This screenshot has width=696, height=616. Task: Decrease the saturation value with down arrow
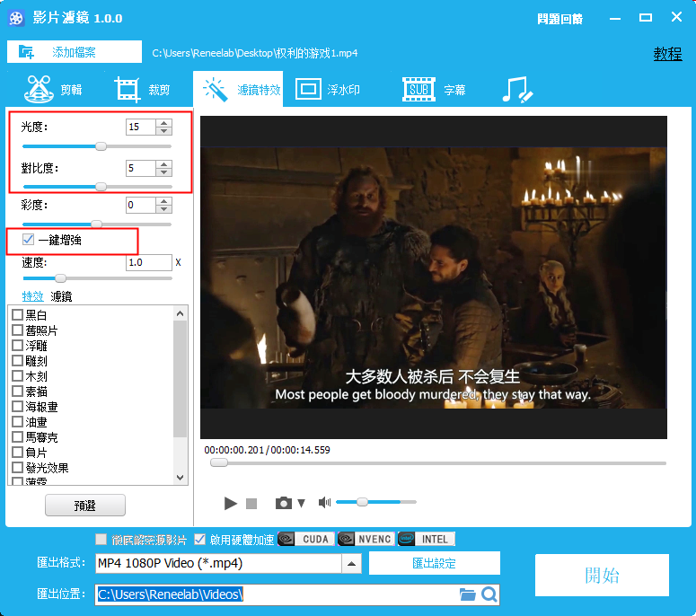click(x=163, y=209)
